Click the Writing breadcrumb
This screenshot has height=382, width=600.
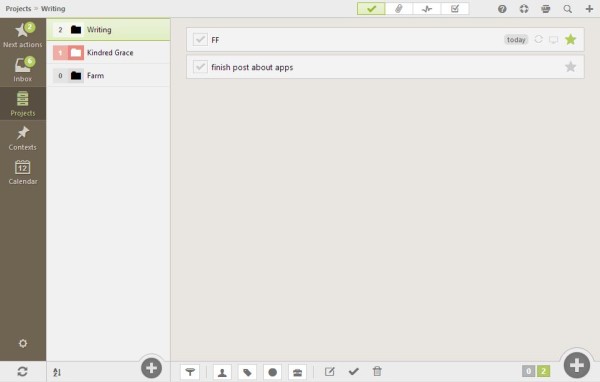pos(53,8)
